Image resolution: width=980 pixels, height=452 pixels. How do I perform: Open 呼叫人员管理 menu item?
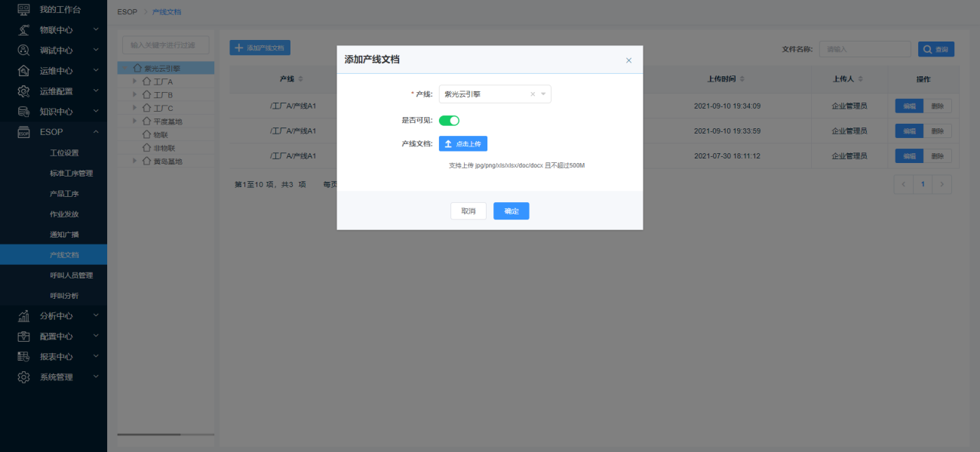tap(71, 275)
